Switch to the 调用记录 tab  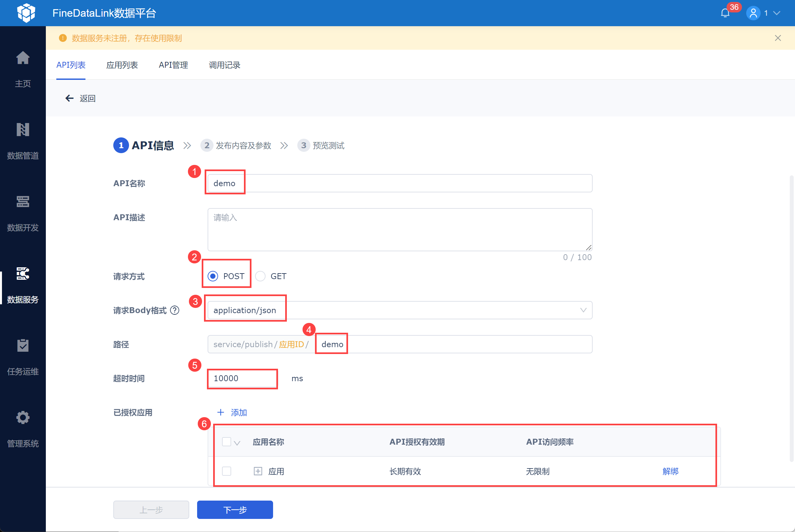224,65
